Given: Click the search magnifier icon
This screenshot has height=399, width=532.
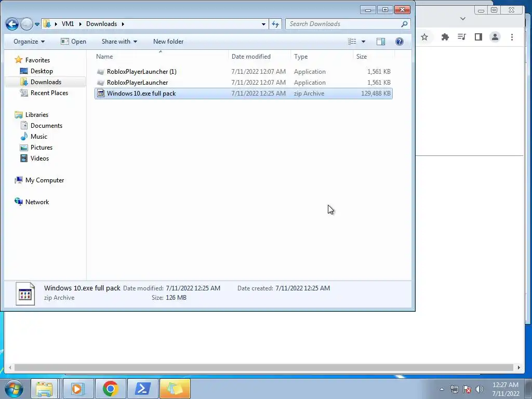Looking at the screenshot, I should (404, 24).
